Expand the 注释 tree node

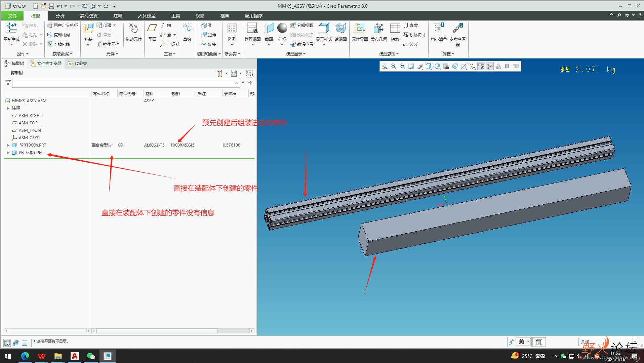(x=8, y=108)
